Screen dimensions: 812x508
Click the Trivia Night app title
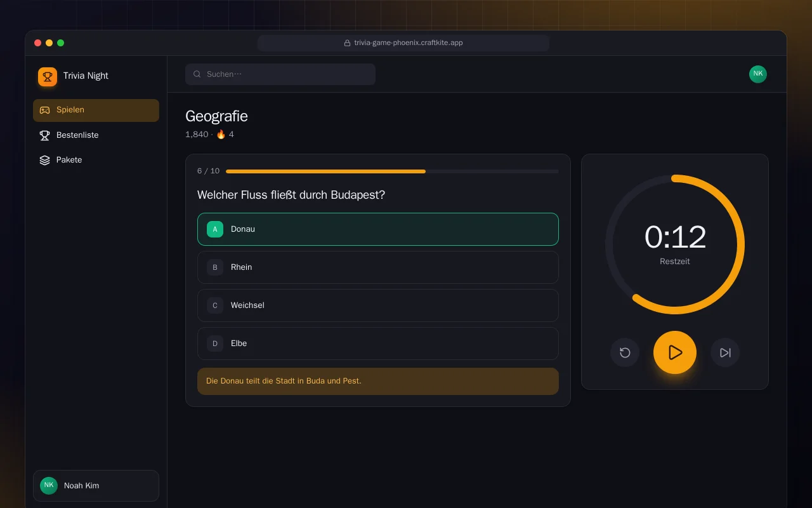coord(86,76)
